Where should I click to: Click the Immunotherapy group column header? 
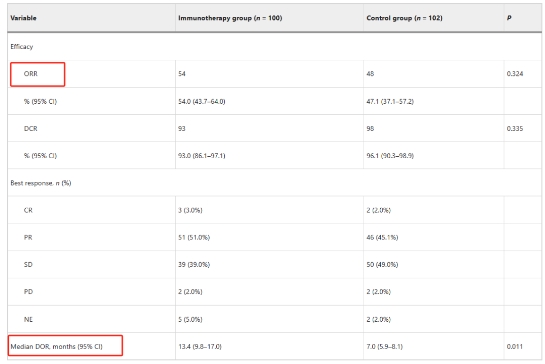point(230,18)
